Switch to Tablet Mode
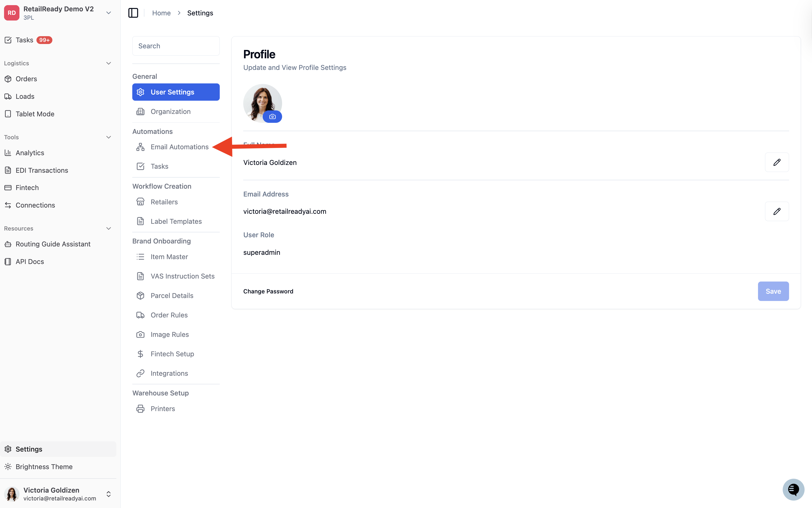This screenshot has width=812, height=508. (35, 114)
